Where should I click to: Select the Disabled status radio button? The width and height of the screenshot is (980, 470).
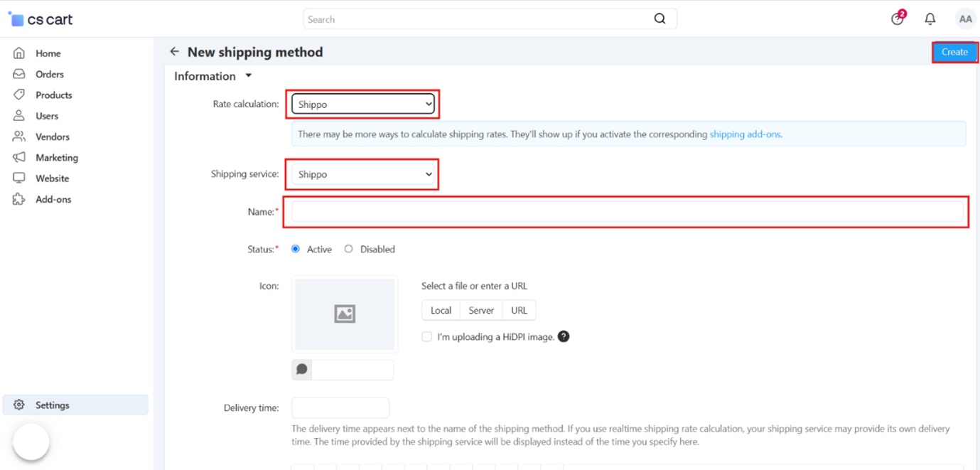[348, 249]
